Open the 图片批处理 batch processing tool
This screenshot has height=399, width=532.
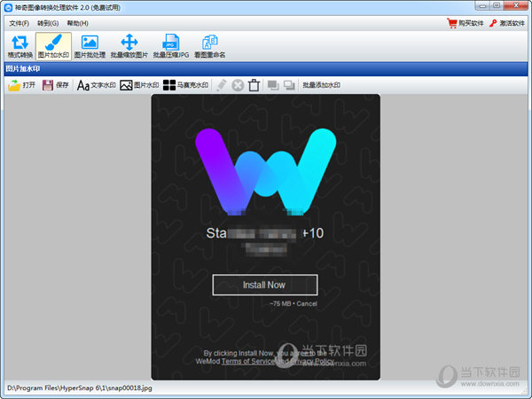(x=90, y=46)
